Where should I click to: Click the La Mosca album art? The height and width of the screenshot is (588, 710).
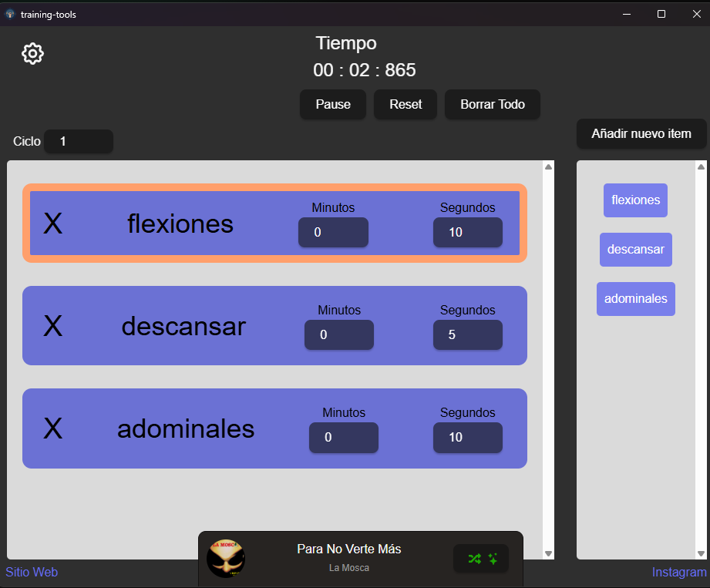click(226, 559)
